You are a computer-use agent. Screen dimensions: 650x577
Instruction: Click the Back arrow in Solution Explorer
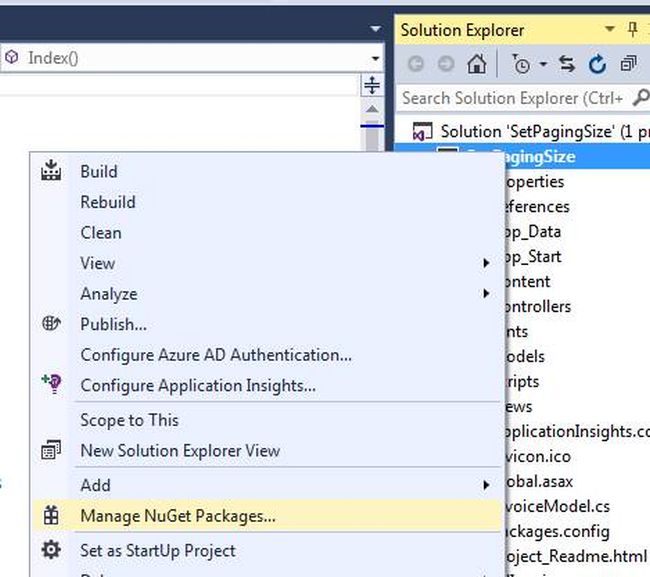pyautogui.click(x=416, y=64)
